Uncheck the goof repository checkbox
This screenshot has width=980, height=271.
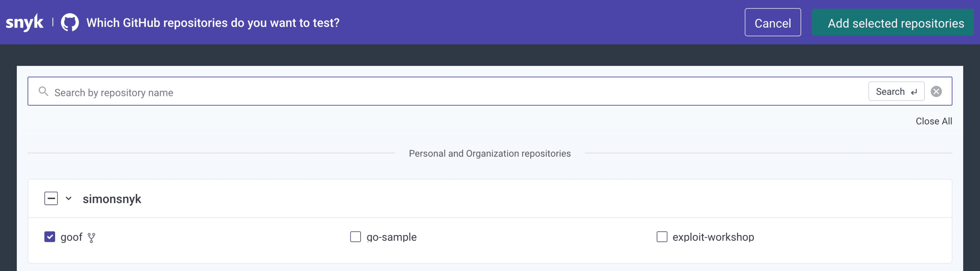(50, 237)
